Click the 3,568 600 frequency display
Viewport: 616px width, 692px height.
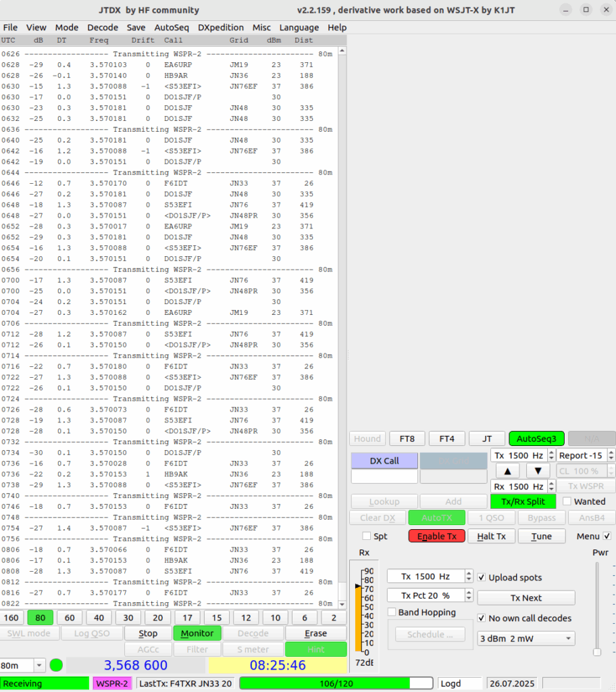[136, 665]
